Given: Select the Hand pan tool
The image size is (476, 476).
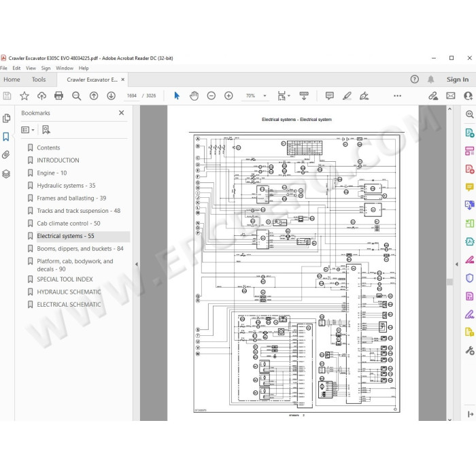Looking at the screenshot, I should pos(194,96).
